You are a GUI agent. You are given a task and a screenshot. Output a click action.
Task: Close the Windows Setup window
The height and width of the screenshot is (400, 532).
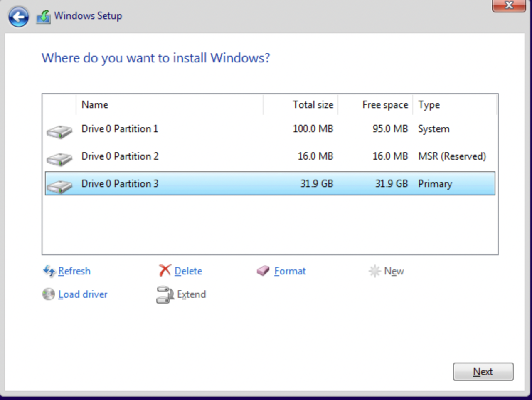pyautogui.click(x=509, y=5)
